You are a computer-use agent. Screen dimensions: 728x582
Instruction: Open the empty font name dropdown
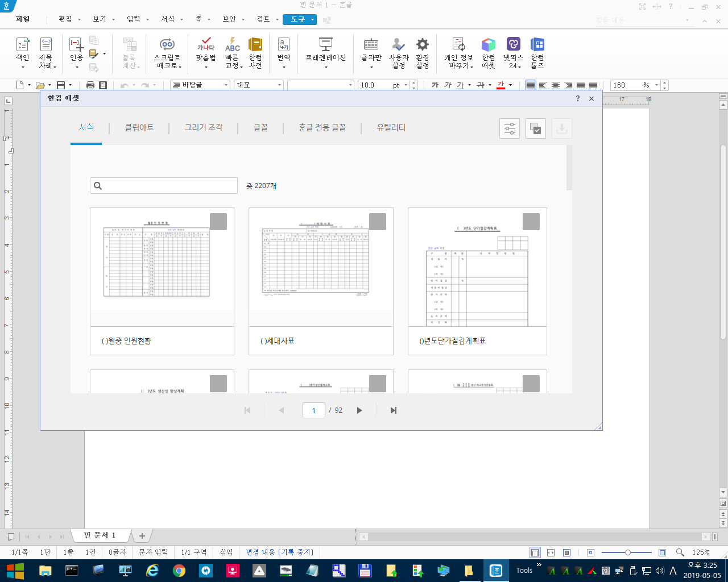click(350, 85)
